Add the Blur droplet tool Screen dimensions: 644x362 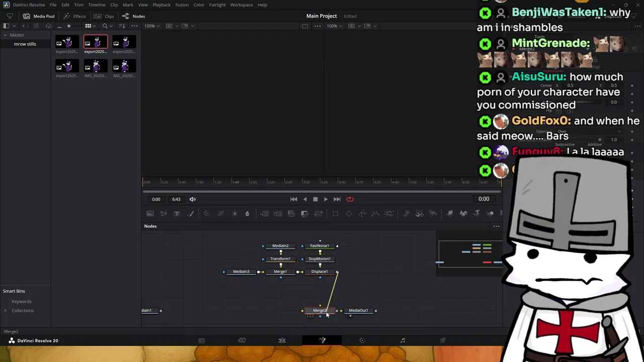pyautogui.click(x=247, y=214)
